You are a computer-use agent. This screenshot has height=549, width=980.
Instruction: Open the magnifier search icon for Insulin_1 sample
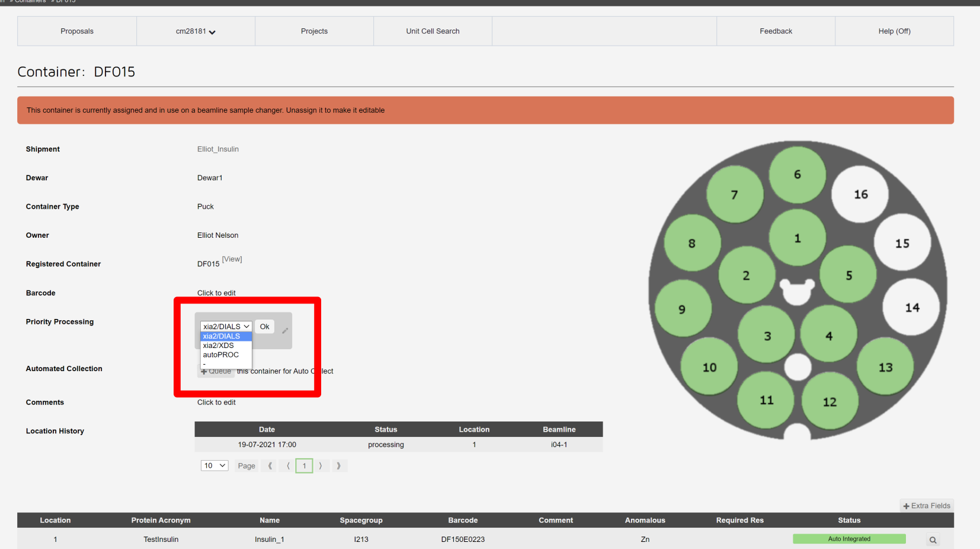tap(933, 540)
